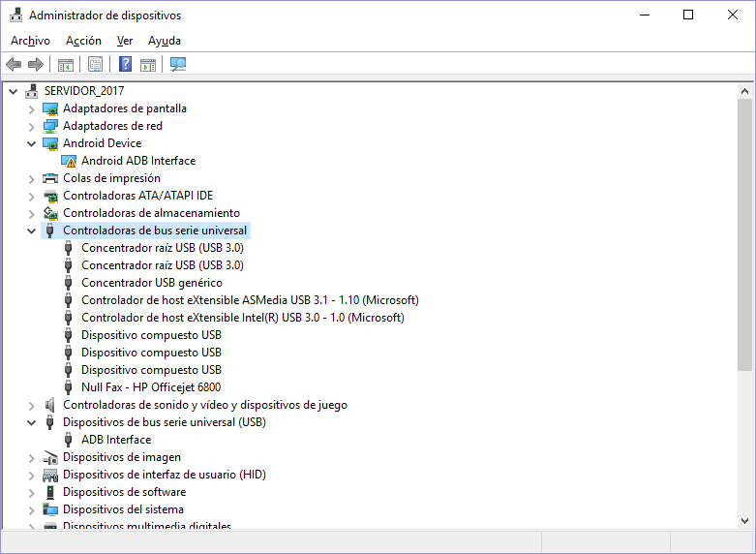Open the Ayuda menu
The width and height of the screenshot is (756, 554).
click(165, 41)
